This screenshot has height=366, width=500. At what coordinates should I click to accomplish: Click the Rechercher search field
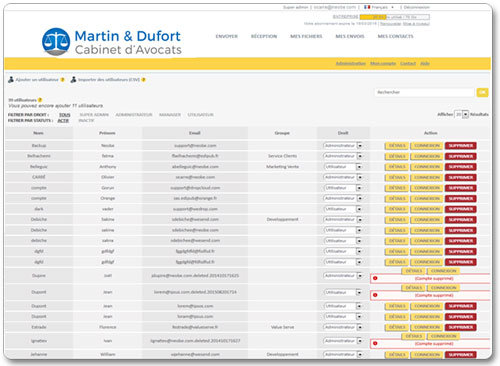(x=424, y=92)
